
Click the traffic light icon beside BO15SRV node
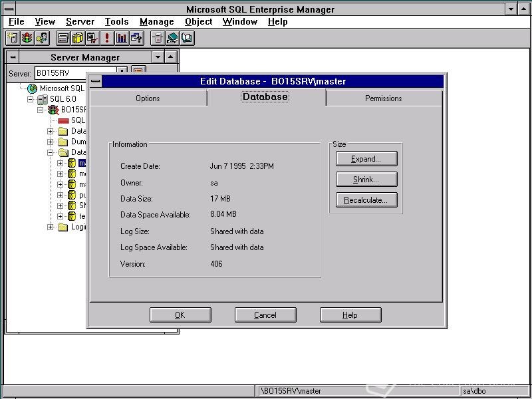pos(53,110)
